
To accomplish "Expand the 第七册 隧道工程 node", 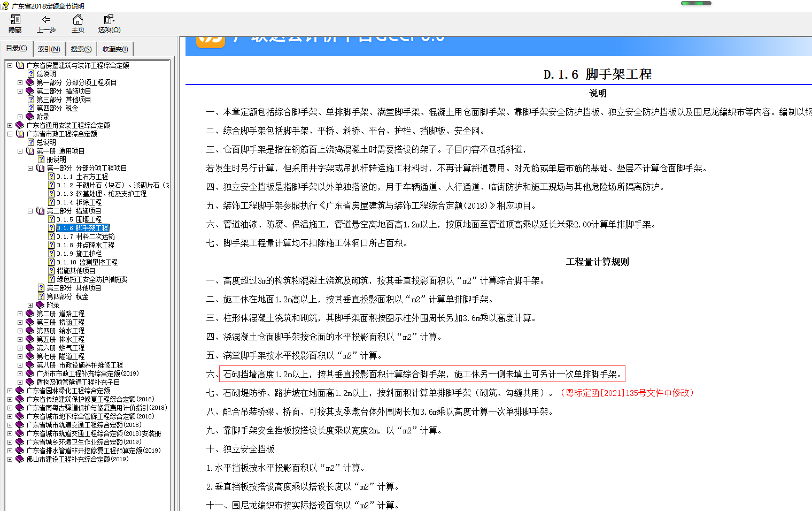I will 20,356.
